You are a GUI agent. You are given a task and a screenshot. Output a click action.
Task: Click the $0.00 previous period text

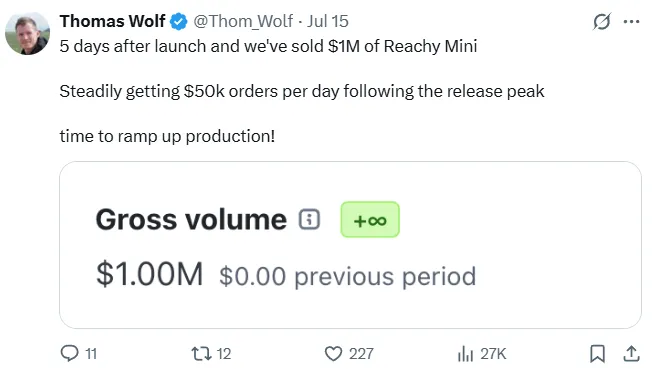[x=348, y=277]
